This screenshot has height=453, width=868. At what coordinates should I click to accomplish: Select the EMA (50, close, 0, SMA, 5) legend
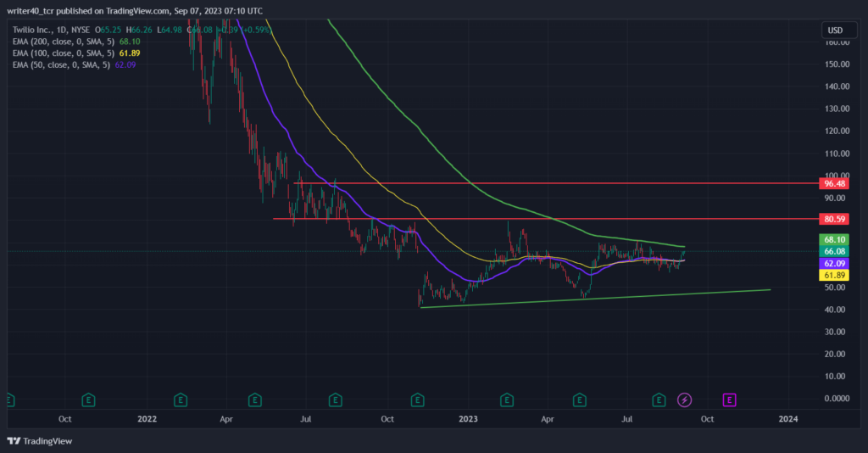(x=61, y=64)
